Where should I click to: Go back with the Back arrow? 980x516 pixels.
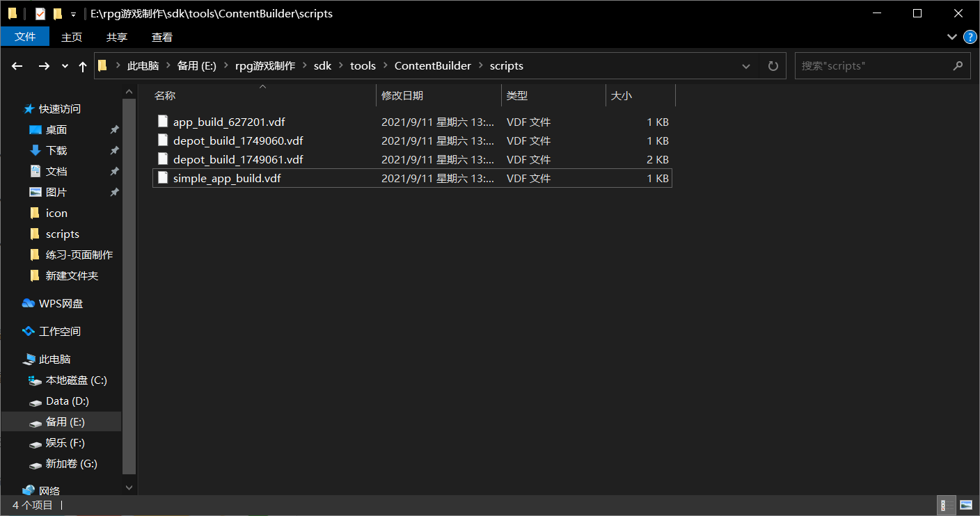coord(17,66)
